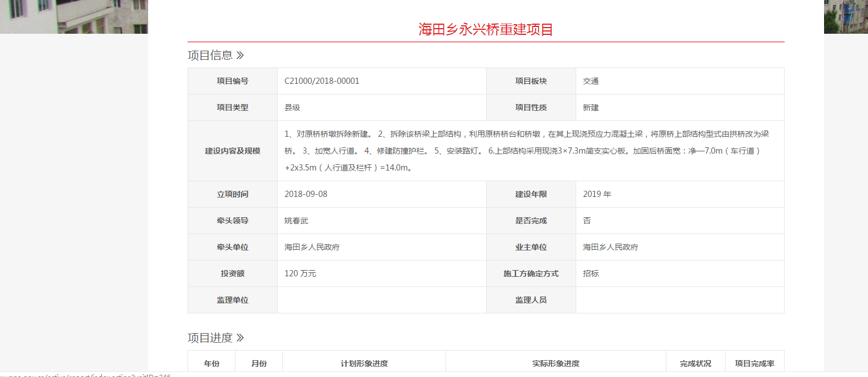The height and width of the screenshot is (377, 868).
Task: Click the 项目板块 label cell
Action: click(531, 81)
